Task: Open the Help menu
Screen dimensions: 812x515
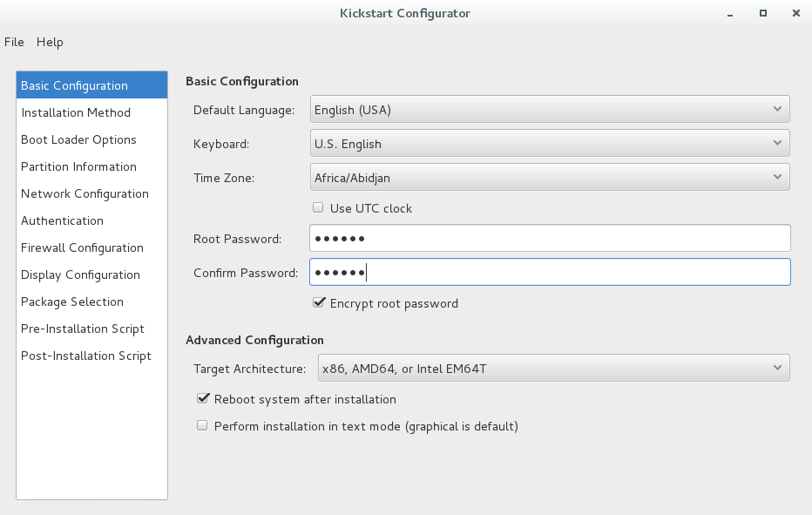Action: pyautogui.click(x=50, y=42)
